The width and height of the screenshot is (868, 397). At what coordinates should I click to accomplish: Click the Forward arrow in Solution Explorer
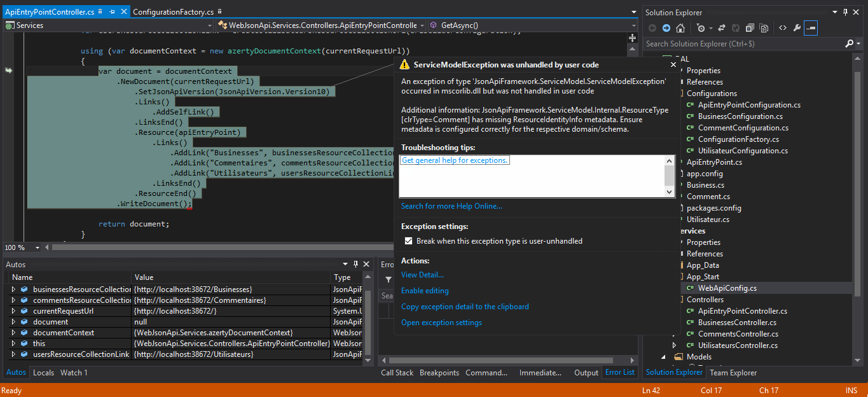click(666, 28)
